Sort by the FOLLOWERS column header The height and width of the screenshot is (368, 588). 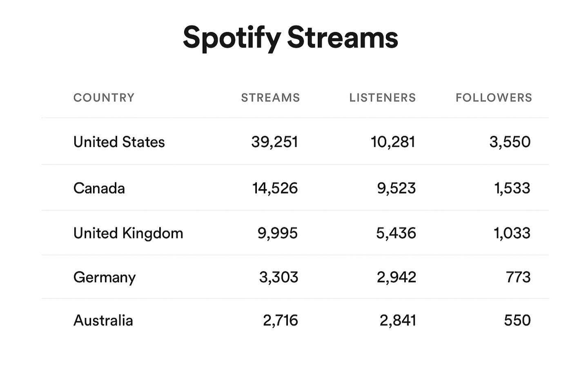(494, 98)
